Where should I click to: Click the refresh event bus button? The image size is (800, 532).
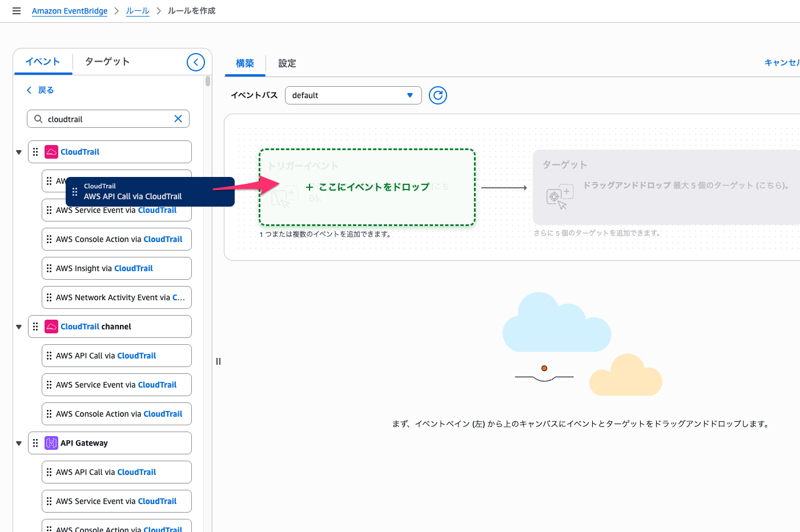coord(438,95)
